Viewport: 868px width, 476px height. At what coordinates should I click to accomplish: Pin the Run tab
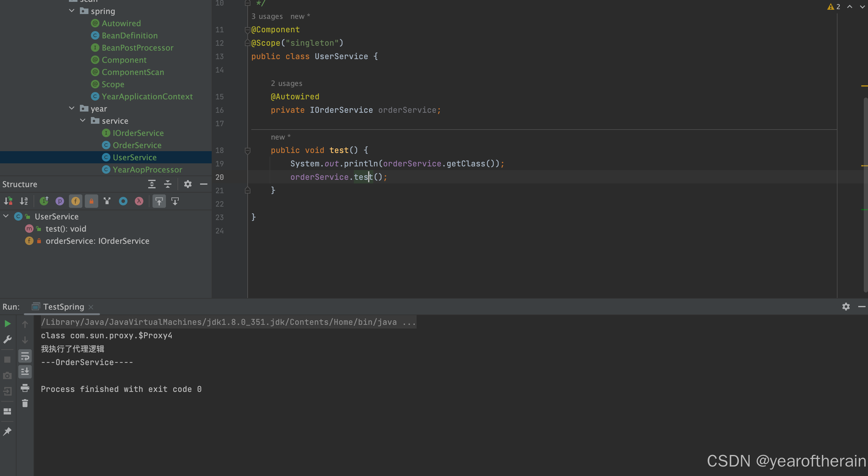7,431
